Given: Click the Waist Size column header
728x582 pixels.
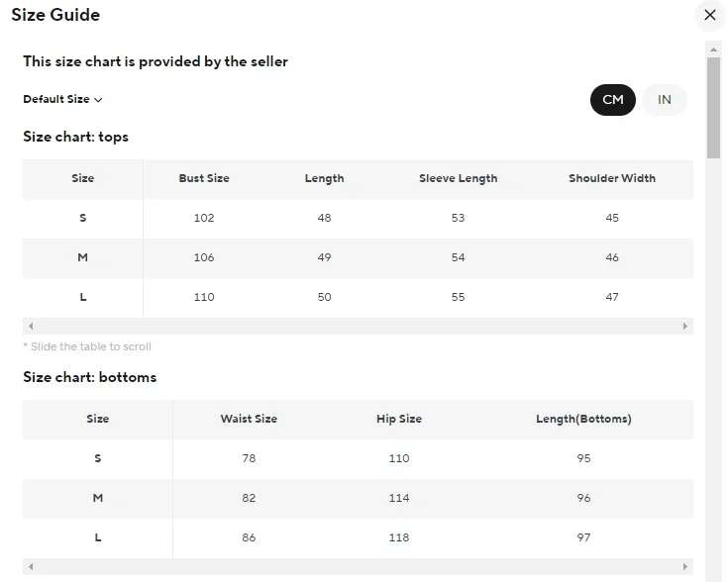Looking at the screenshot, I should 249,419.
